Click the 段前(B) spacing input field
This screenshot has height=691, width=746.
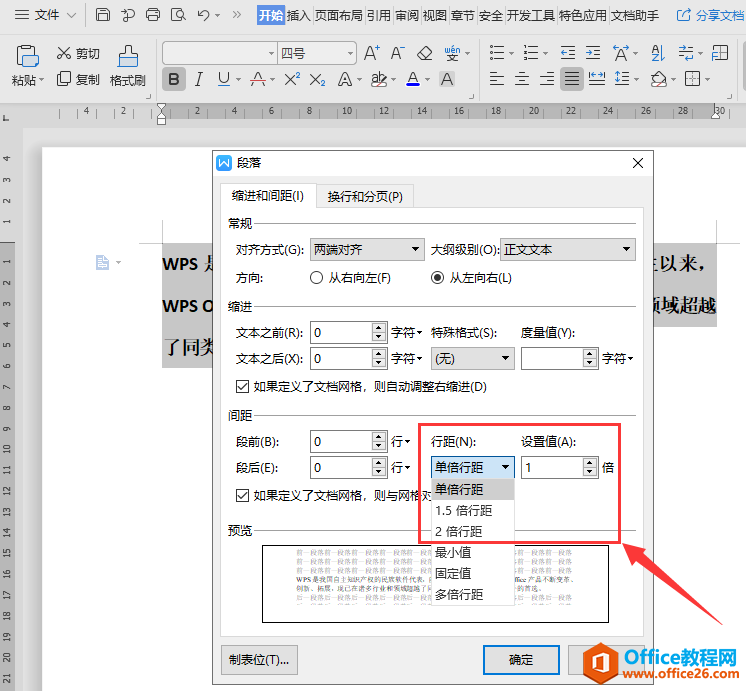coord(341,442)
